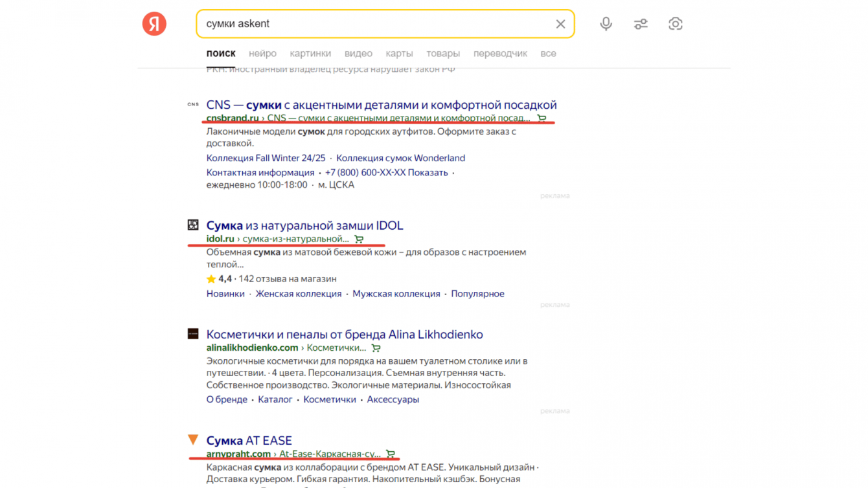Click the Yandex logo icon

coord(154,24)
